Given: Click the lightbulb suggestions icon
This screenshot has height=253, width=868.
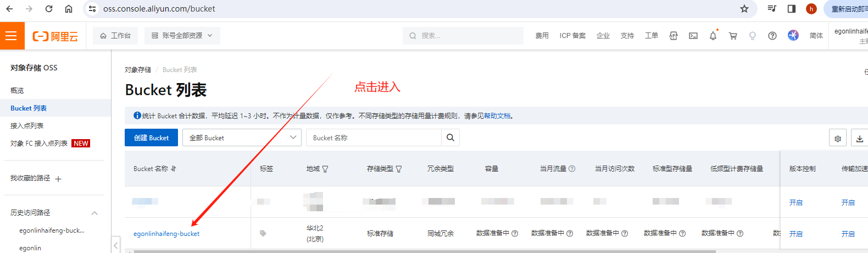Looking at the screenshot, I should (753, 36).
